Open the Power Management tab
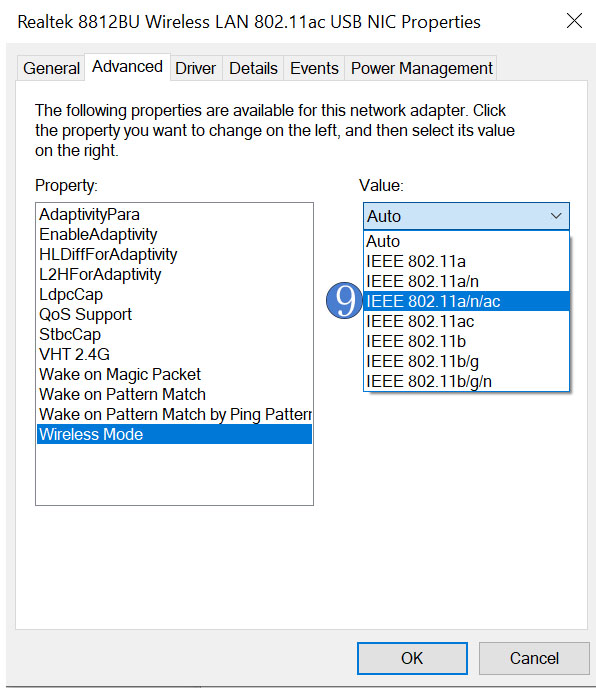 421,68
